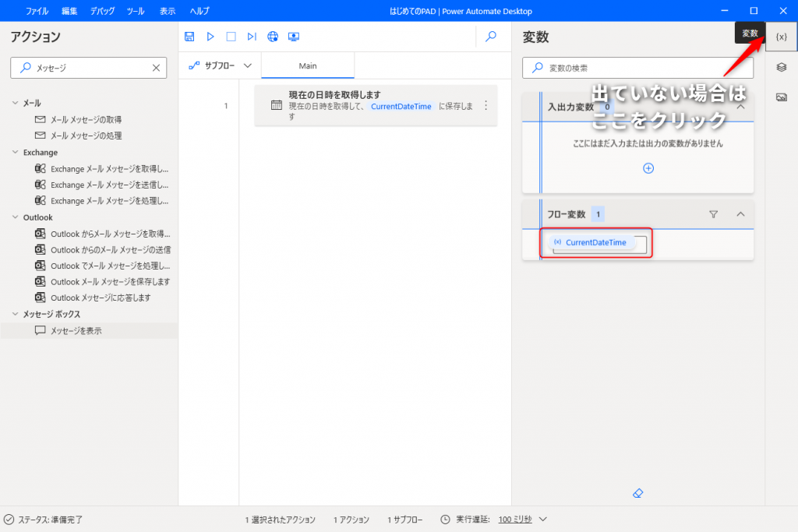This screenshot has width=798, height=532.
Task: Click the CurrentDateTime variable in the action
Action: (x=401, y=106)
